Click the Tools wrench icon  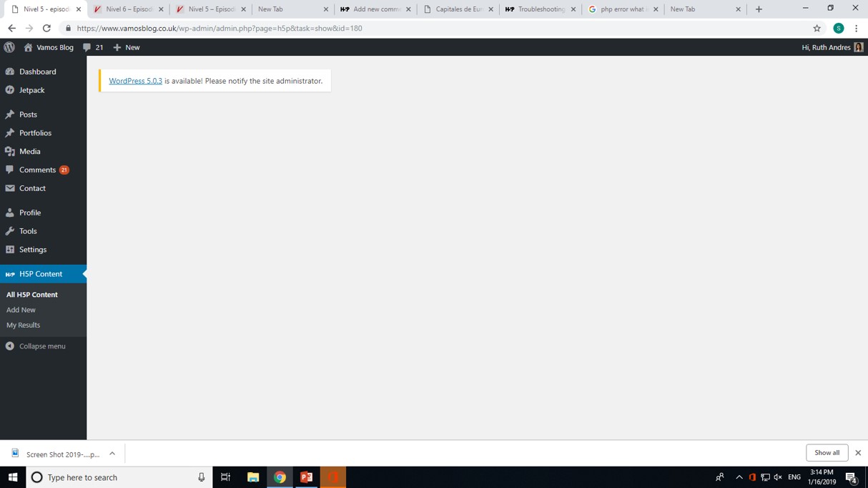pyautogui.click(x=10, y=231)
